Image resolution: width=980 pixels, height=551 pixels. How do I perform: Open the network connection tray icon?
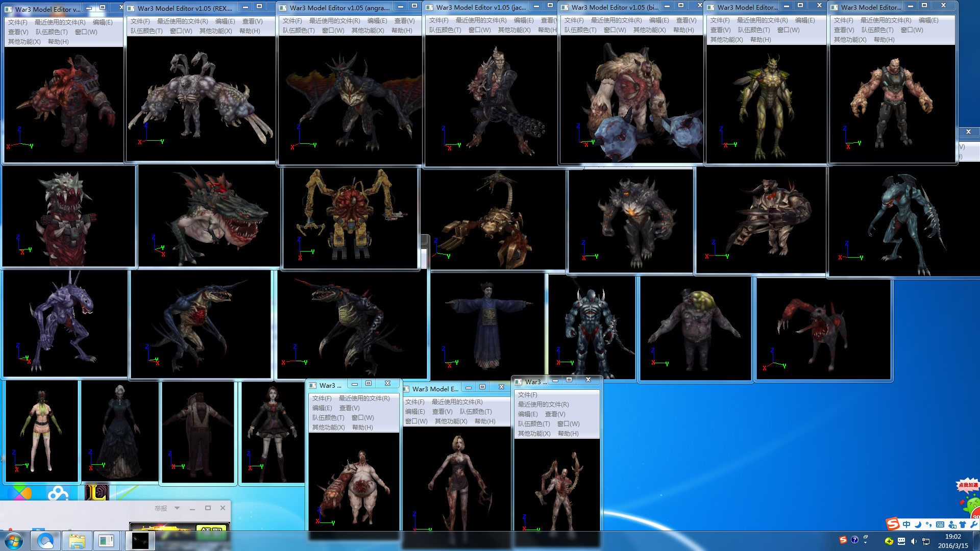(x=925, y=541)
